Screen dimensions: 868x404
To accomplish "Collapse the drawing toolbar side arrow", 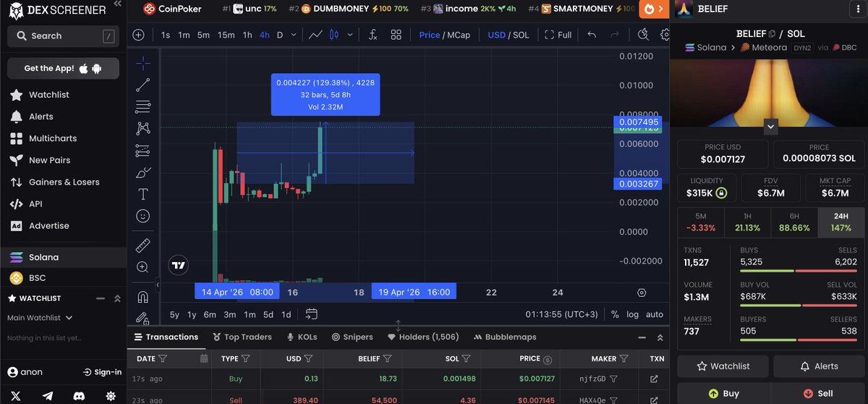I will [158, 285].
